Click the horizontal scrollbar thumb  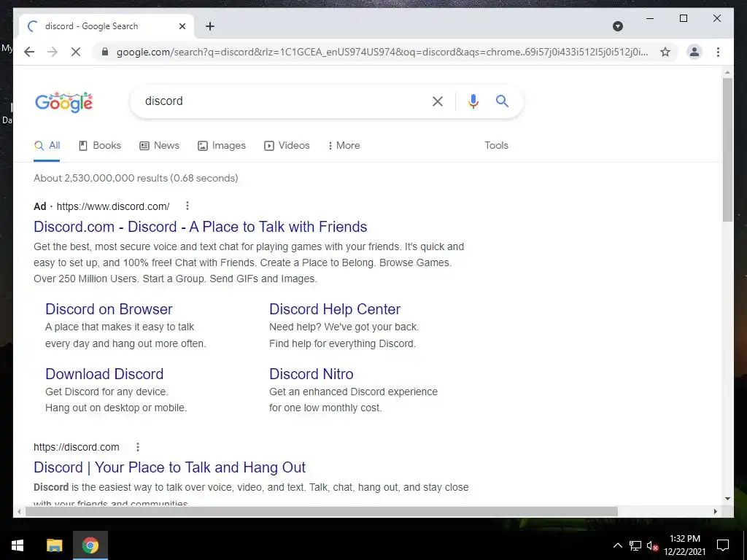pyautogui.click(x=322, y=511)
